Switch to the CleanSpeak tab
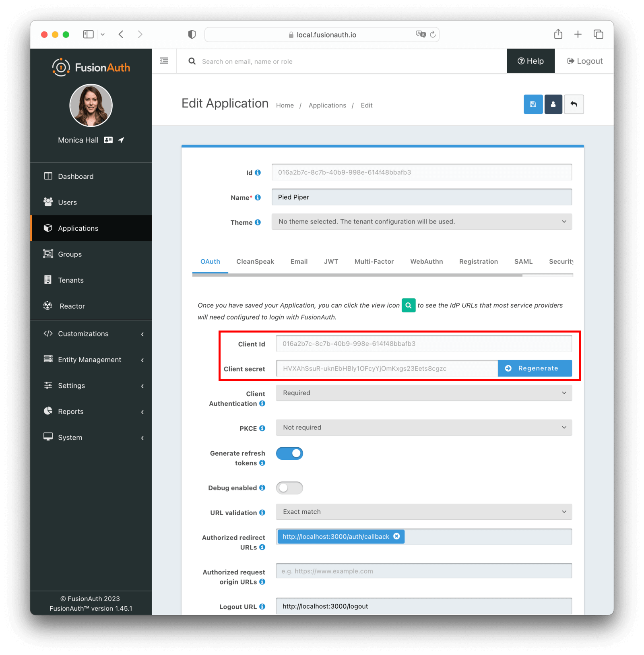 click(x=255, y=262)
